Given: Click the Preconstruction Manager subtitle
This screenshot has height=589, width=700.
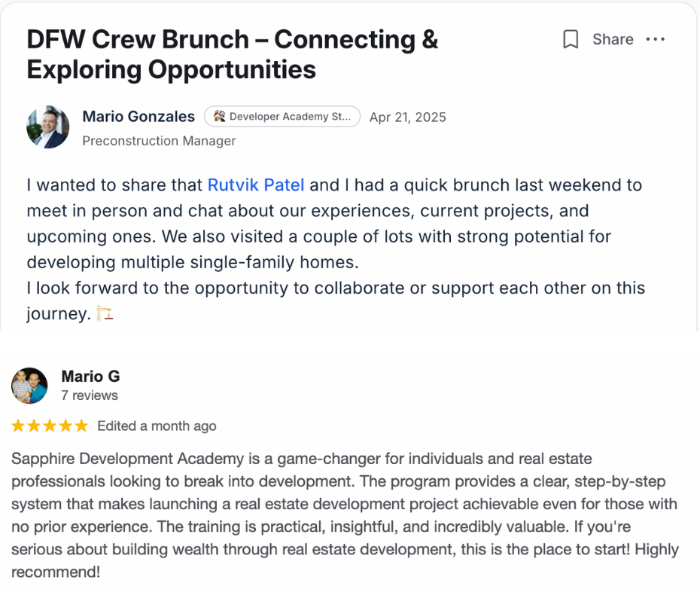Looking at the screenshot, I should coord(159,141).
